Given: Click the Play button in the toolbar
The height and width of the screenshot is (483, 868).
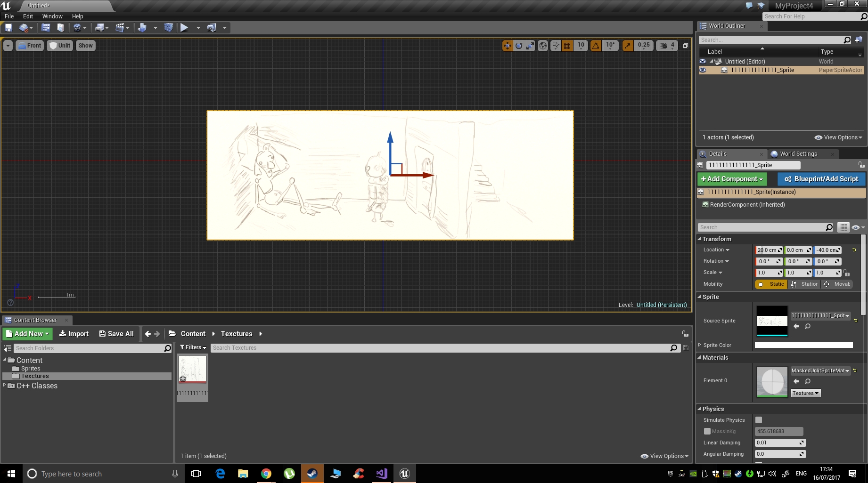Looking at the screenshot, I should tap(184, 28).
